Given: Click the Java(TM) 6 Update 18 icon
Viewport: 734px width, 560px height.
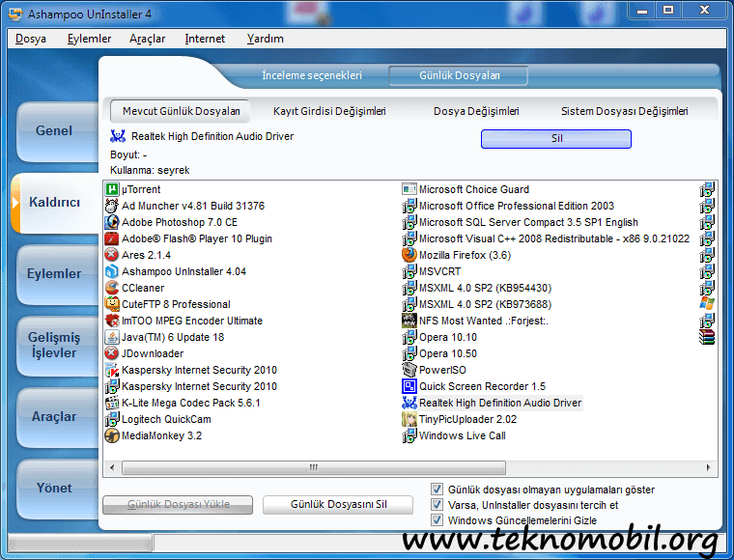Looking at the screenshot, I should pos(112,337).
